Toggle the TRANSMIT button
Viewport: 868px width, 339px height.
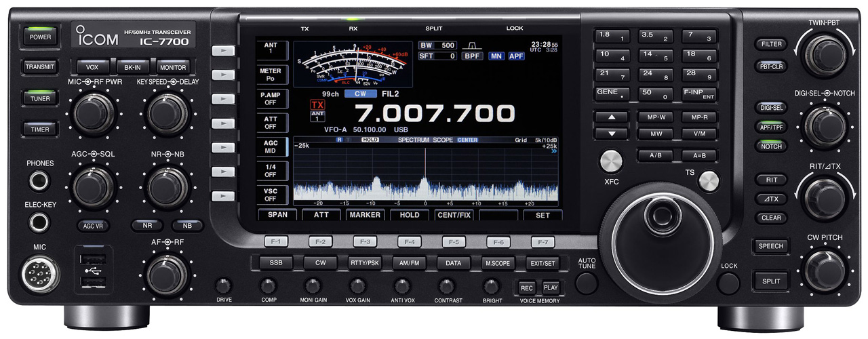pos(40,68)
